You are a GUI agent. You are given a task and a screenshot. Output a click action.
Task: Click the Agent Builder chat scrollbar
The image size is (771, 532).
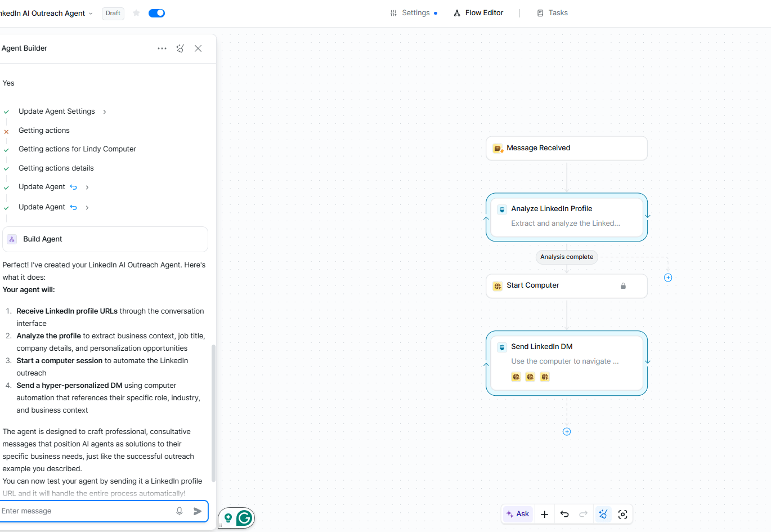click(x=213, y=414)
